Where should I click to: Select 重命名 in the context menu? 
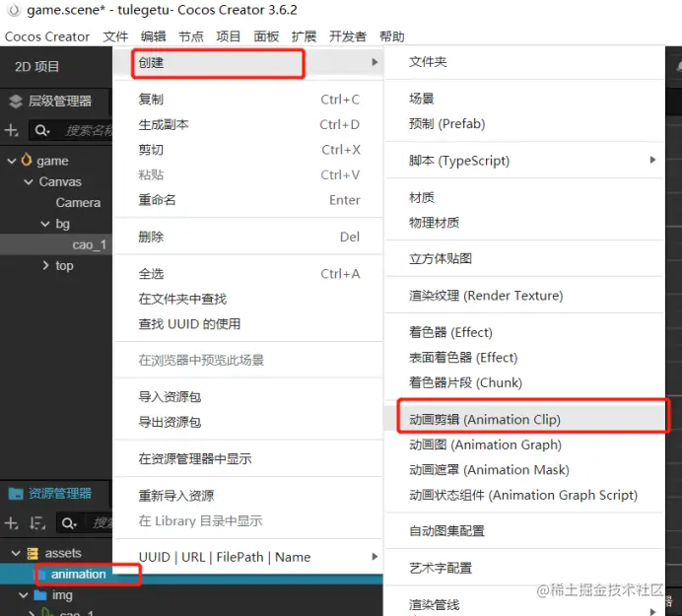point(248,200)
